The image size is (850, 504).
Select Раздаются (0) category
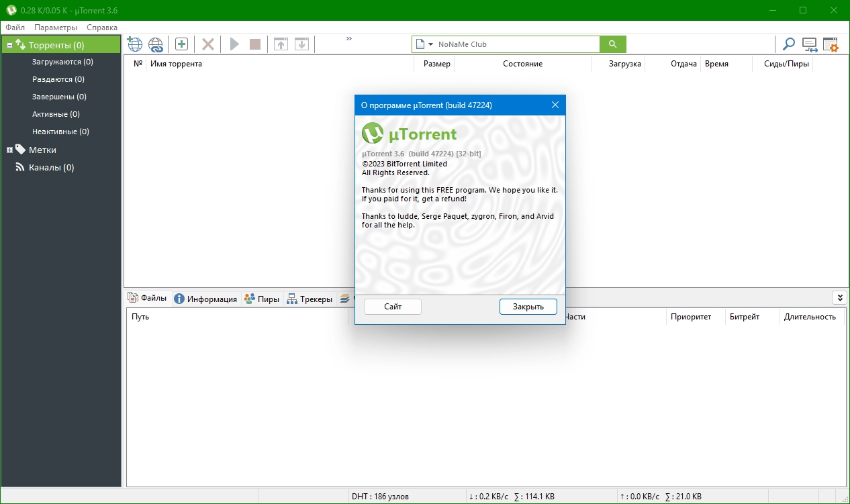pyautogui.click(x=58, y=79)
